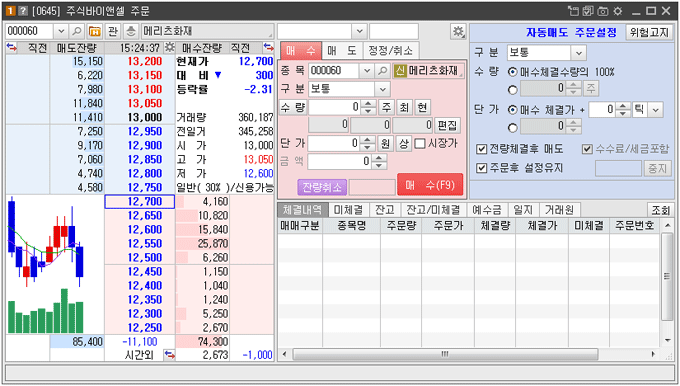The image size is (680, 386).
Task: Click the order 수량 input field
Action: click(x=335, y=107)
